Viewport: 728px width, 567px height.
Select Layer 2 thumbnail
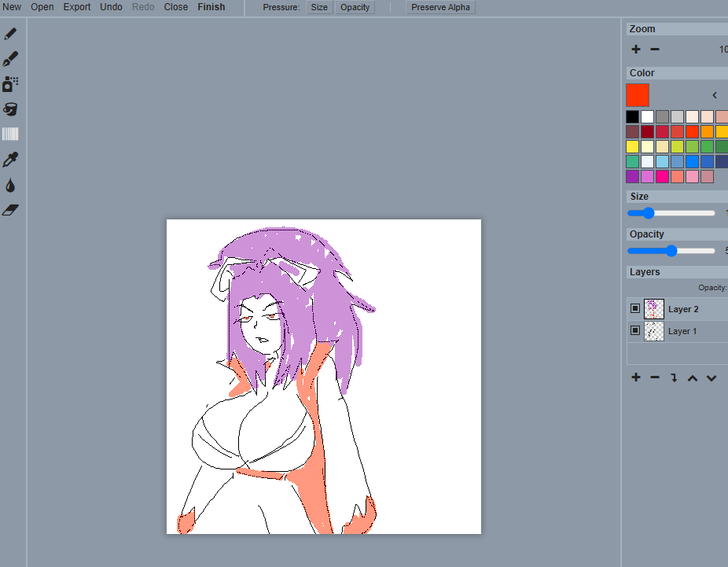654,309
